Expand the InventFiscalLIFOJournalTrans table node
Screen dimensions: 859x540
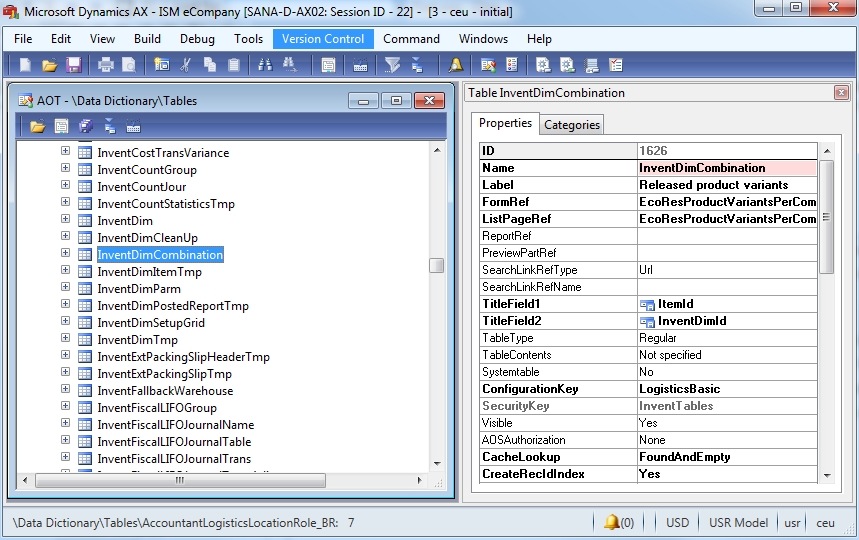[65, 456]
